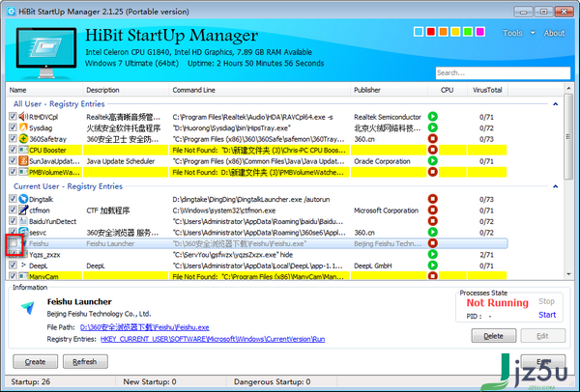The image size is (580, 392).
Task: Untick the Dingtalk startup checkbox
Action: click(x=13, y=199)
